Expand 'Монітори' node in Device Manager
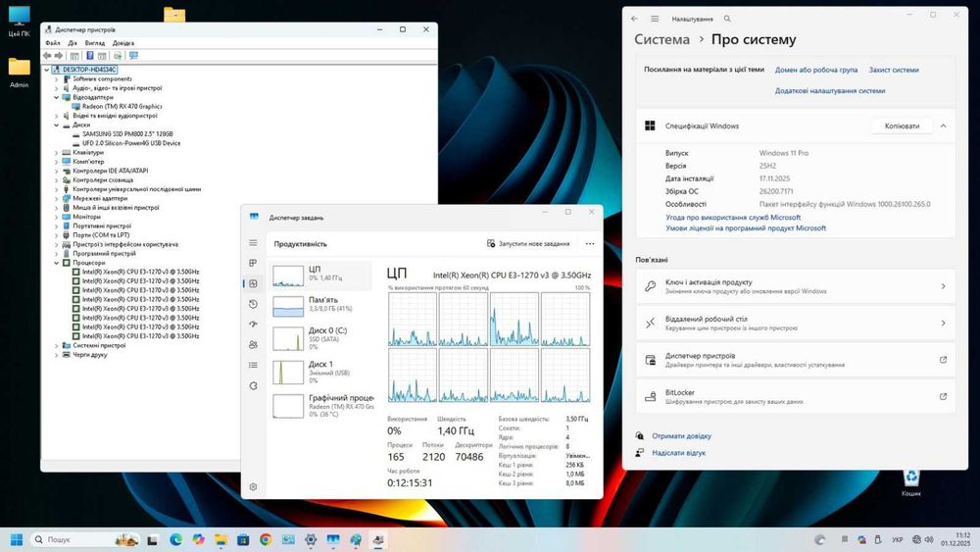The width and height of the screenshot is (980, 552). coord(56,217)
